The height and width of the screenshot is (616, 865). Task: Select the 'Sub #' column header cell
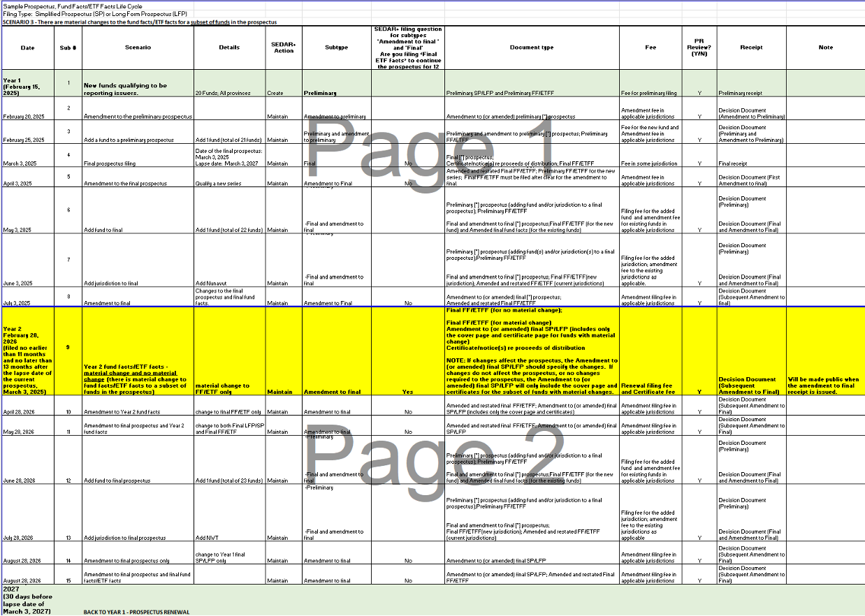click(68, 47)
